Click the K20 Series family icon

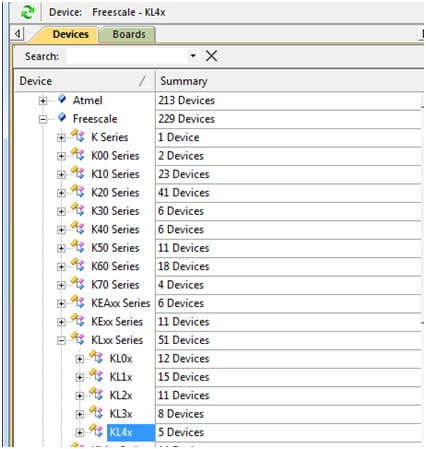click(78, 191)
